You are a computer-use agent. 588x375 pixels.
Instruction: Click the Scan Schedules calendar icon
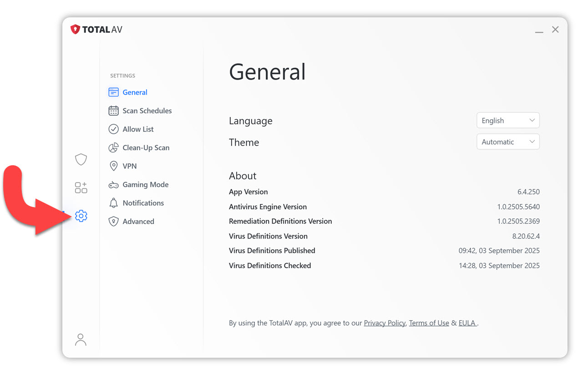click(113, 111)
